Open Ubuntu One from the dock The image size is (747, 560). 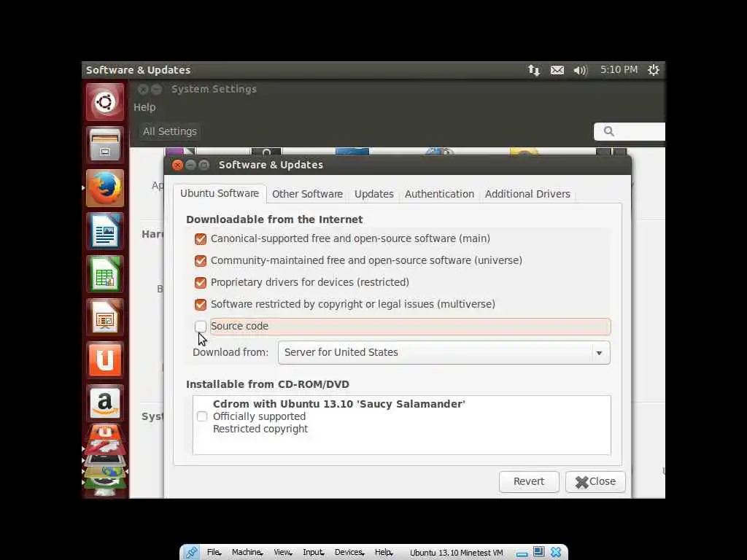[x=105, y=360]
